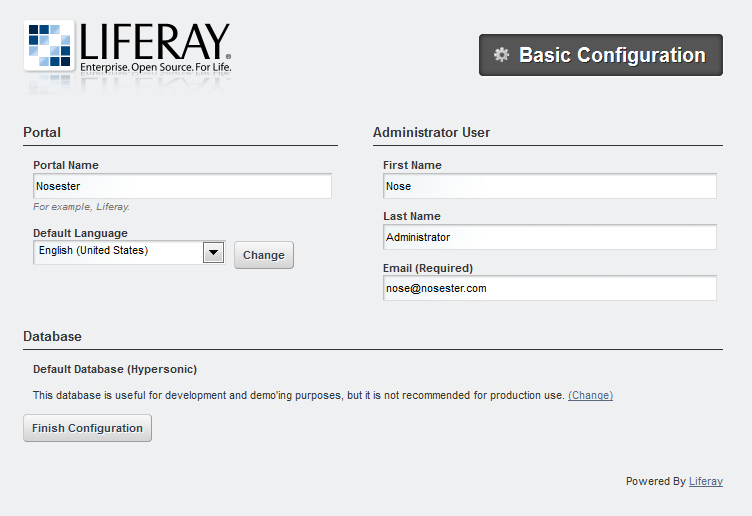The height and width of the screenshot is (516, 752).
Task: Click the Default Language label
Action: (x=80, y=233)
